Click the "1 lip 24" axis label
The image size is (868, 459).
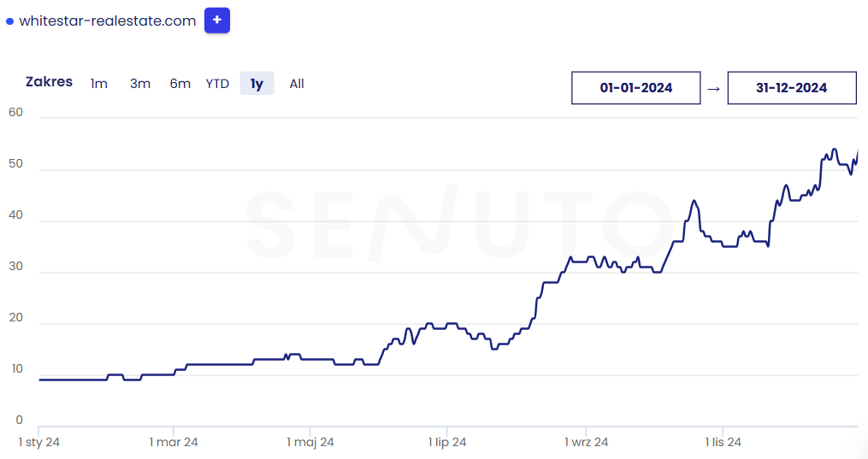pos(447,442)
